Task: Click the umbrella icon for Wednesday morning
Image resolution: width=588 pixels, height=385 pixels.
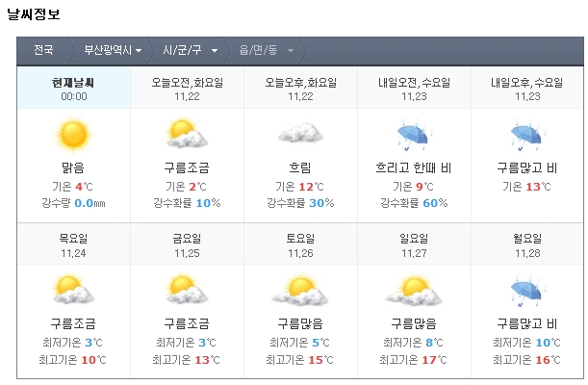Action: [x=414, y=134]
